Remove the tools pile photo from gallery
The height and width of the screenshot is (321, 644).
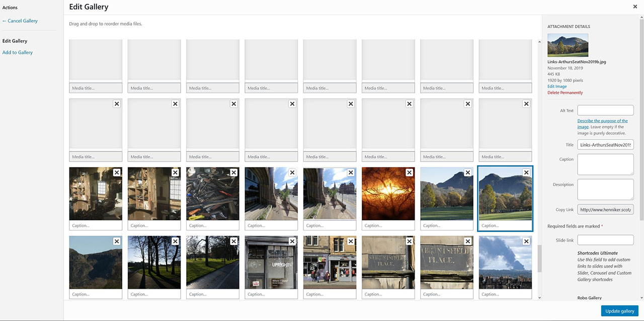tap(233, 172)
